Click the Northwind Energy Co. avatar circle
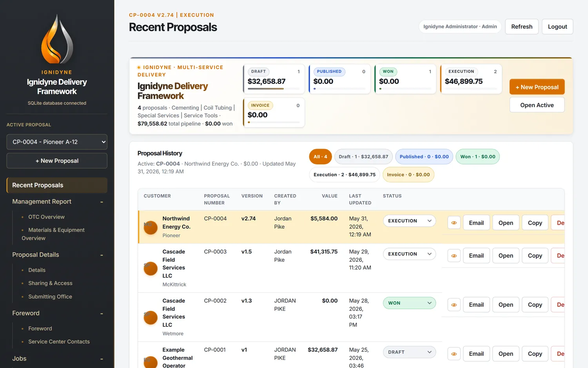The height and width of the screenshot is (368, 588). point(151,227)
